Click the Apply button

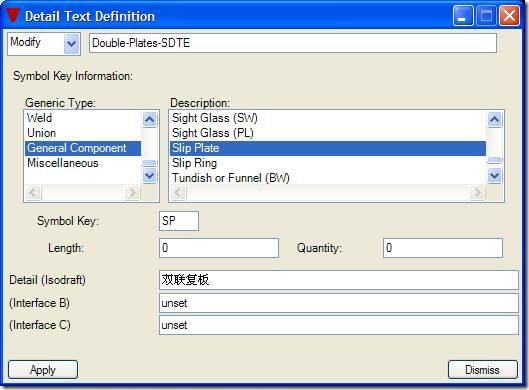[x=43, y=369]
